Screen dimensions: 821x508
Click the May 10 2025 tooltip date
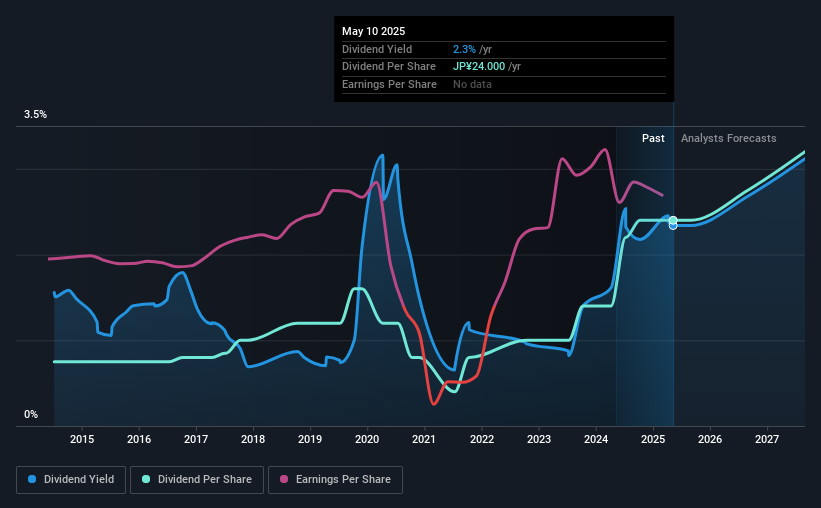373,31
